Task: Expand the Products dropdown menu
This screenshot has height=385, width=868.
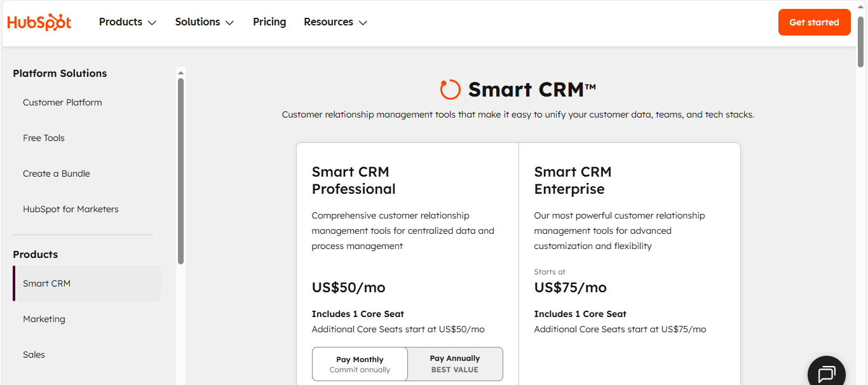Action: [127, 22]
